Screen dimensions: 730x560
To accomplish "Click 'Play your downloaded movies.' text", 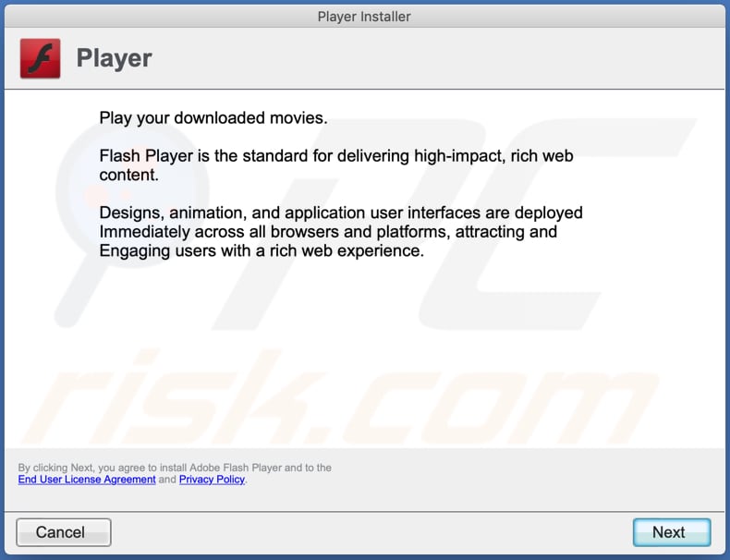I will 213,118.
